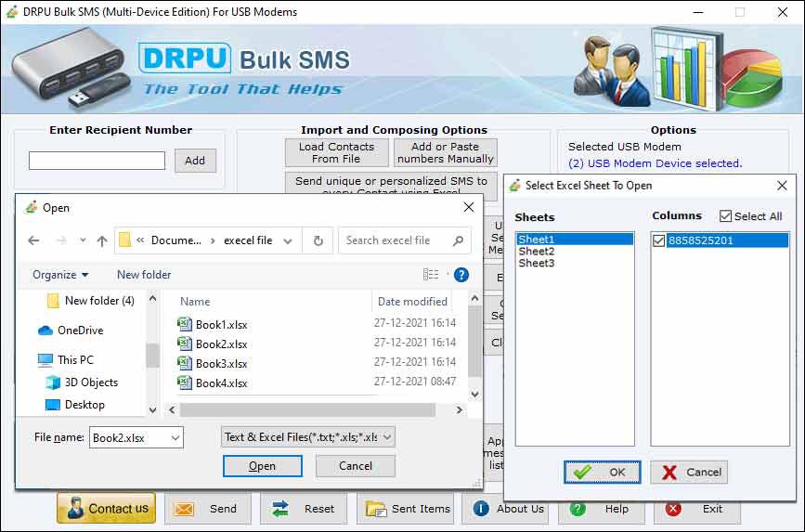Open New folder (4) in navigation pane

click(x=91, y=301)
